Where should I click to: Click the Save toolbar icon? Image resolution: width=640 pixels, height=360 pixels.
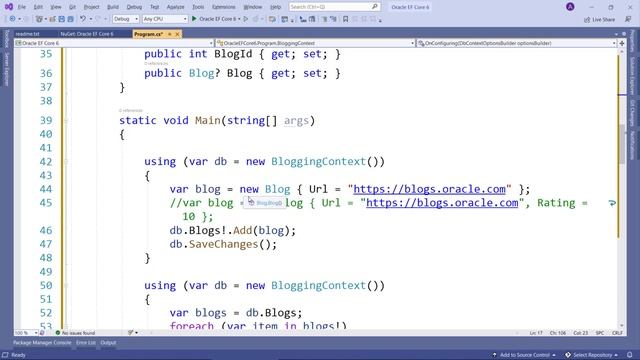coord(61,19)
